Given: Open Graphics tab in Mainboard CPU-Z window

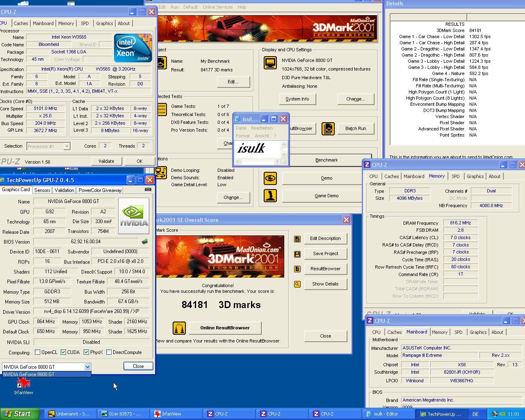Looking at the screenshot, I should [478, 332].
